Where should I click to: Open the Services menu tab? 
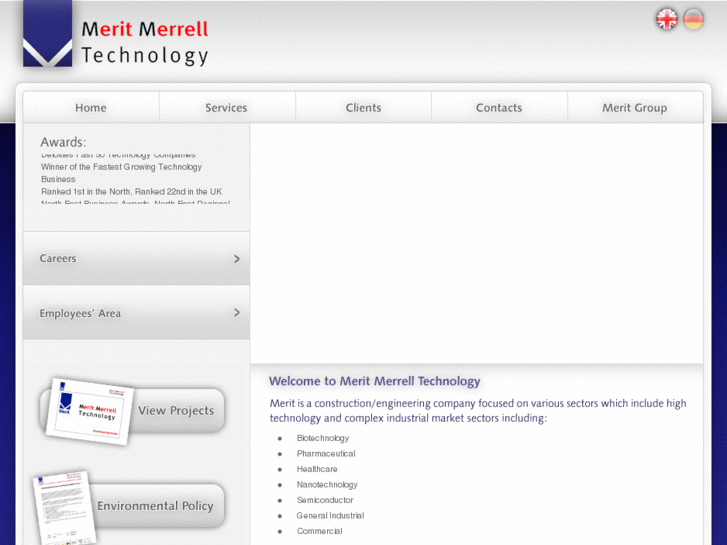[227, 108]
